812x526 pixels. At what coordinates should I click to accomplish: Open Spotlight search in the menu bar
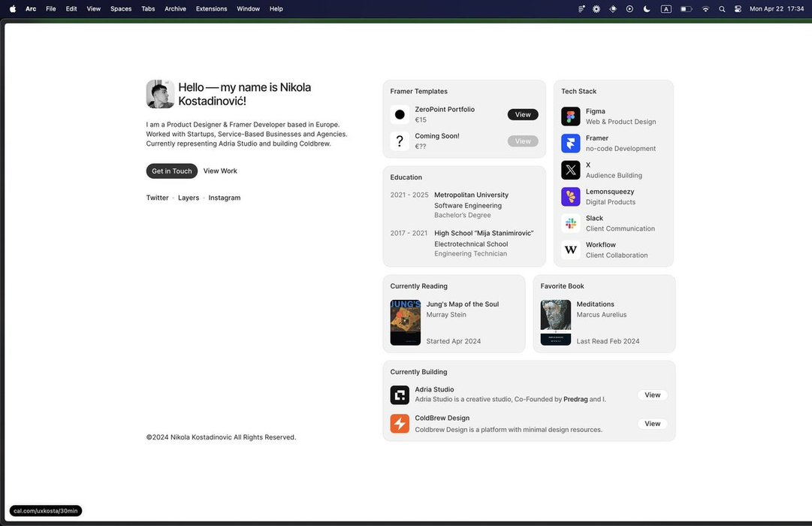[x=722, y=9]
